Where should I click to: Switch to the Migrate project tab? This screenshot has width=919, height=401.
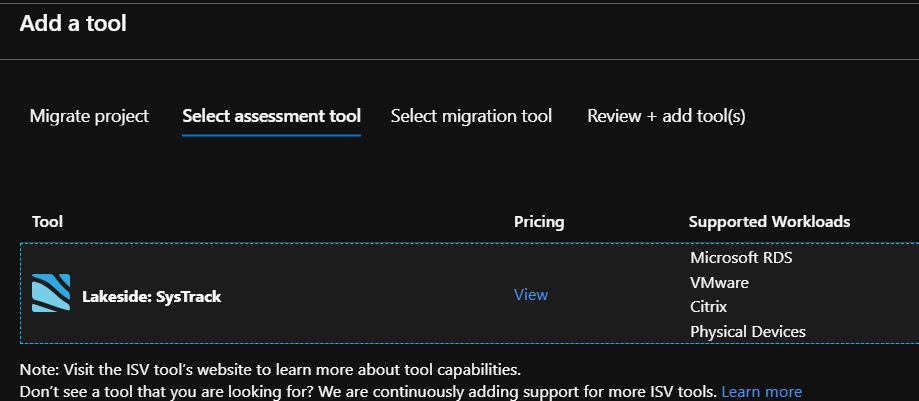coord(89,116)
